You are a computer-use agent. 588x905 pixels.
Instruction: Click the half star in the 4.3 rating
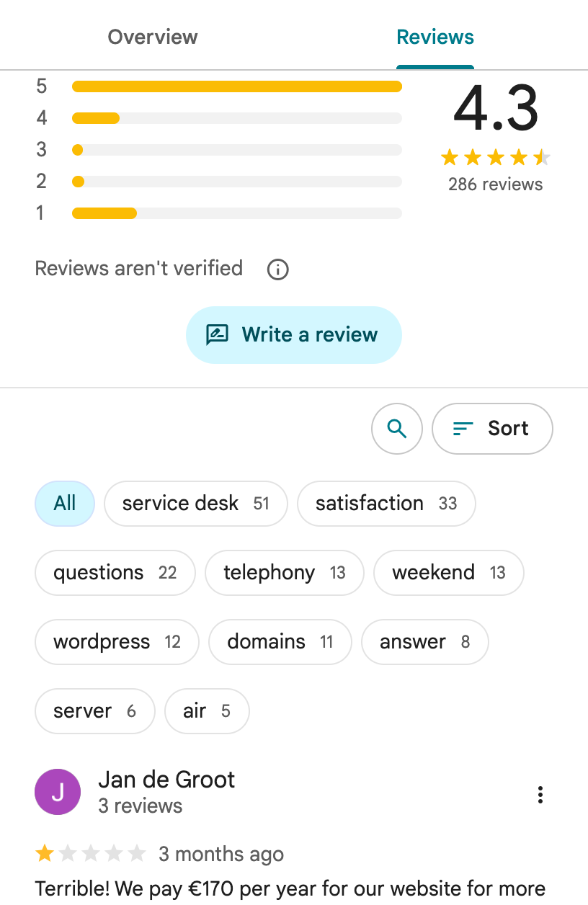[541, 156]
